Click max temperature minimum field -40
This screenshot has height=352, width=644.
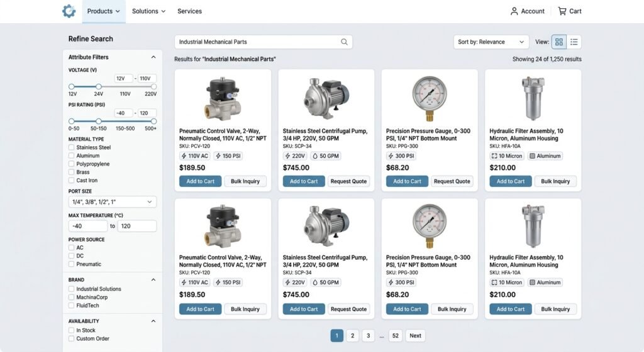88,226
